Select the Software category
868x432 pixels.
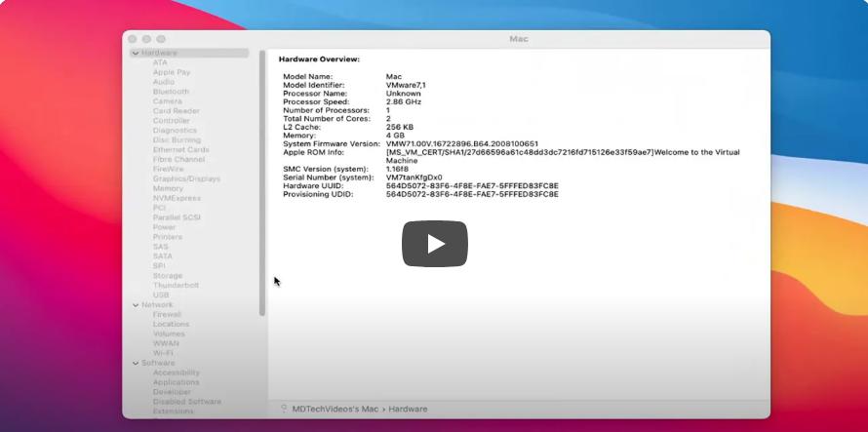click(158, 364)
